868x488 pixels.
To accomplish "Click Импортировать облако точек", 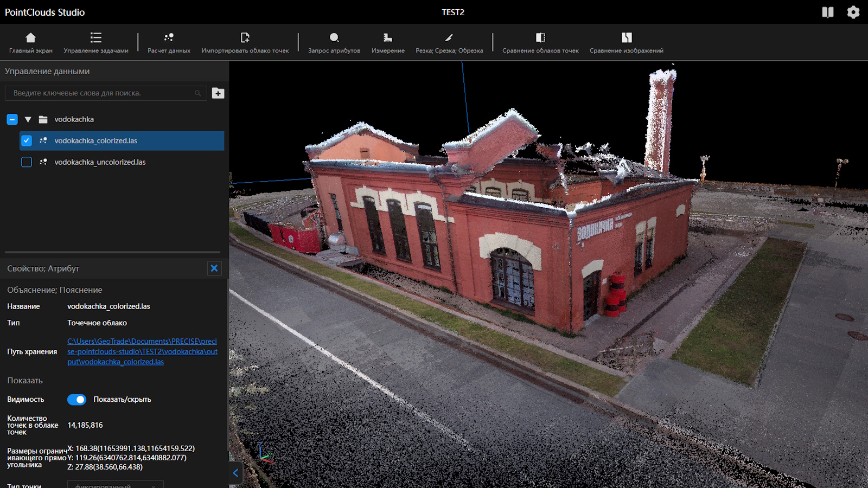I will tap(245, 42).
